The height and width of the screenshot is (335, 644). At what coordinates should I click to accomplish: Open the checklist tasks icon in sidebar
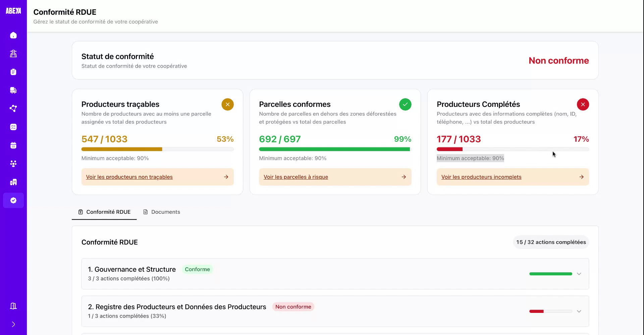pos(13,127)
